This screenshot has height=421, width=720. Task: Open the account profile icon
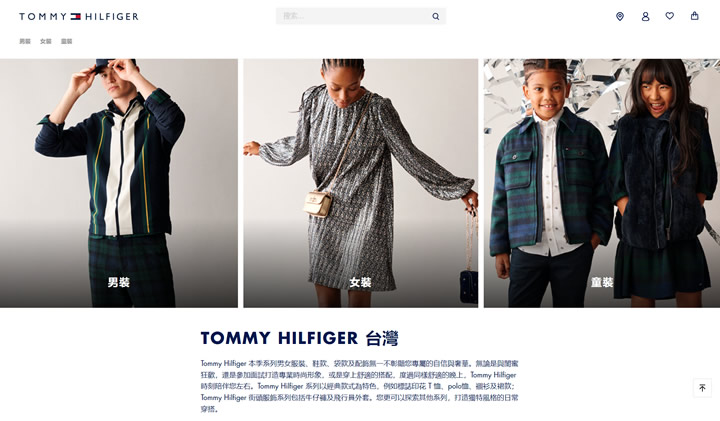pyautogui.click(x=645, y=17)
